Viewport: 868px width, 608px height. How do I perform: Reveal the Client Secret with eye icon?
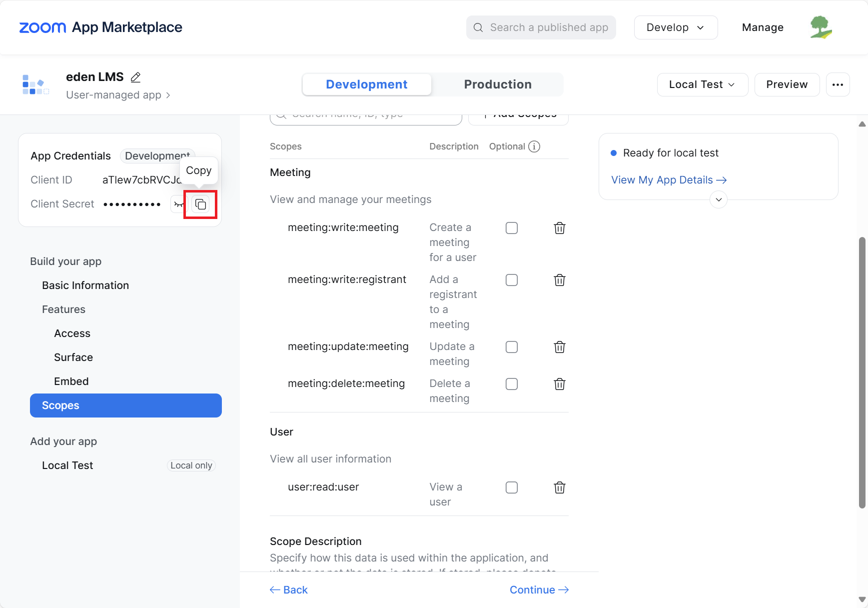click(x=178, y=204)
